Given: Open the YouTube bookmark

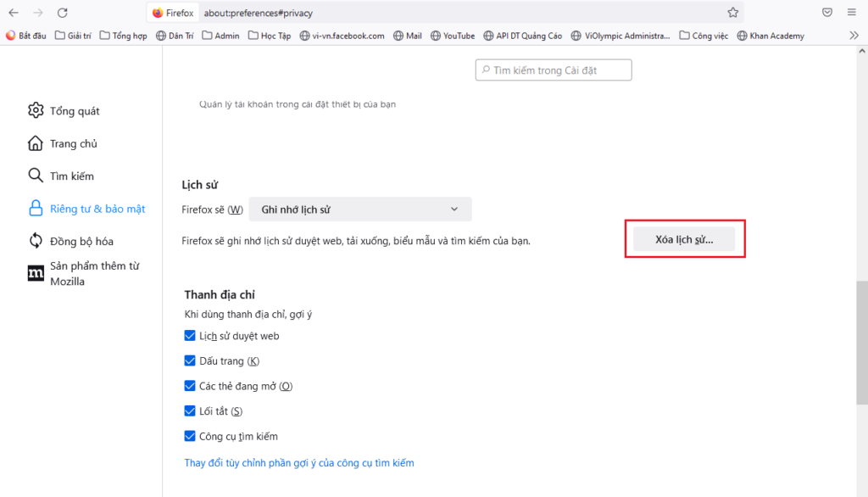Looking at the screenshot, I should click(453, 36).
